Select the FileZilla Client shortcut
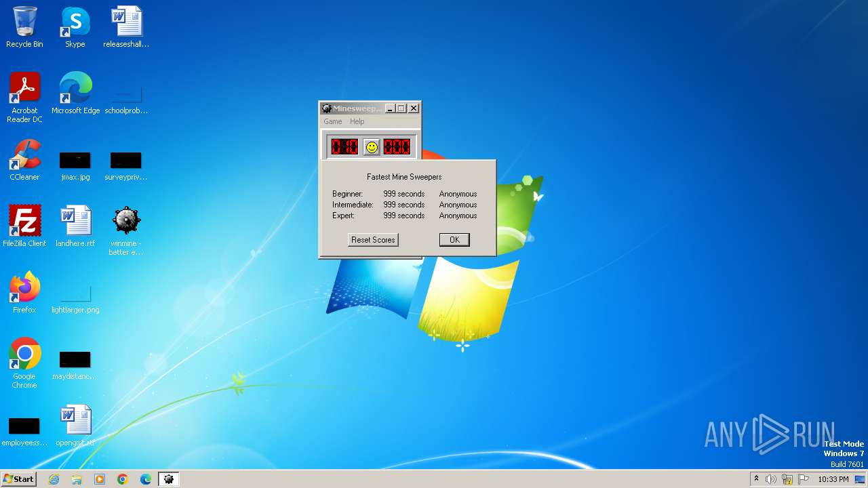The image size is (868, 488). 24,226
